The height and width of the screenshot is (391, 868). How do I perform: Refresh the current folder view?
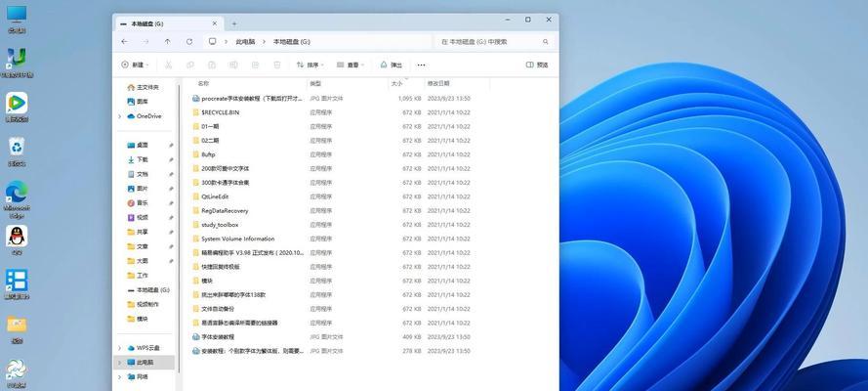189,41
